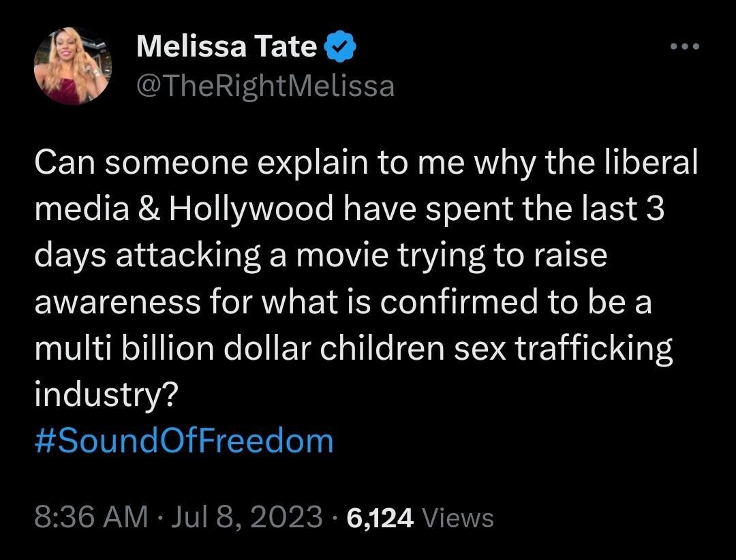The width and height of the screenshot is (736, 560).
Task: Open Melissa Tate's profile picture
Action: (x=73, y=67)
